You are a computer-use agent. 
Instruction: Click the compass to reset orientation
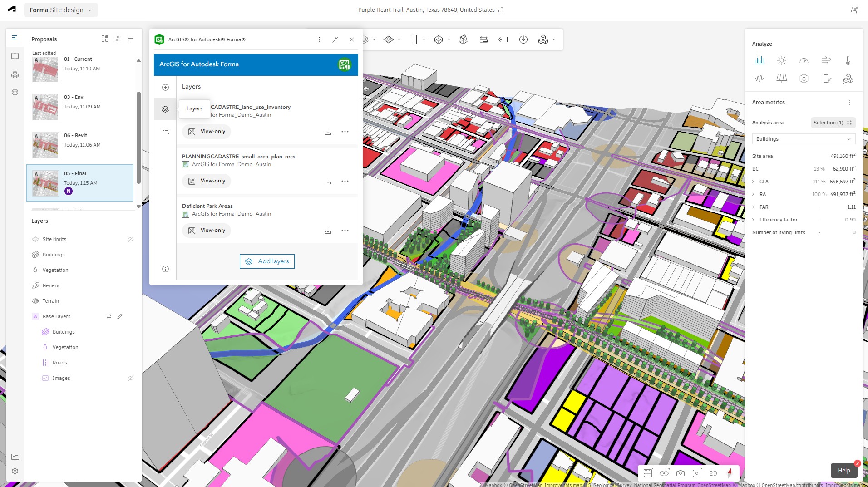729,473
